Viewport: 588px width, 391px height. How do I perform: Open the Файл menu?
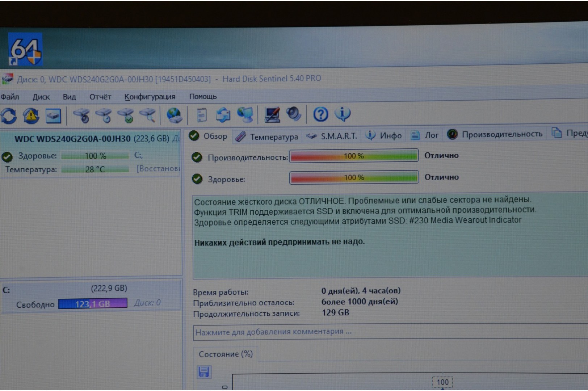pyautogui.click(x=10, y=97)
